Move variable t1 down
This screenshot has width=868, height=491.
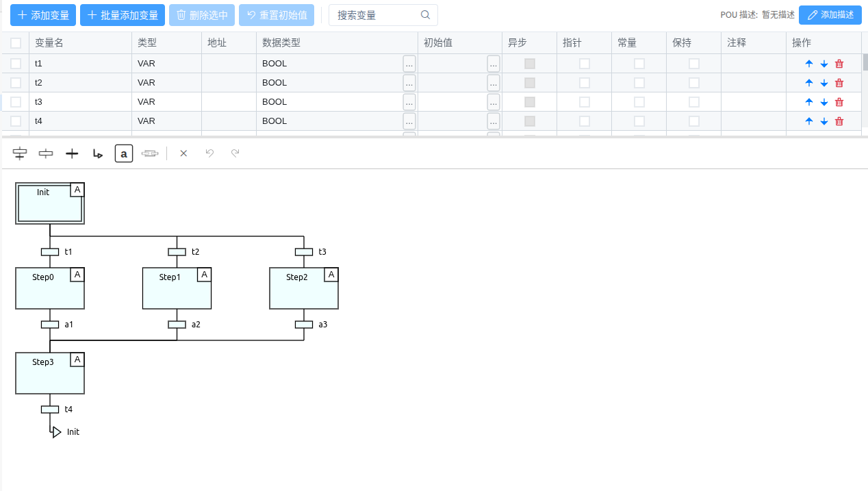click(824, 64)
